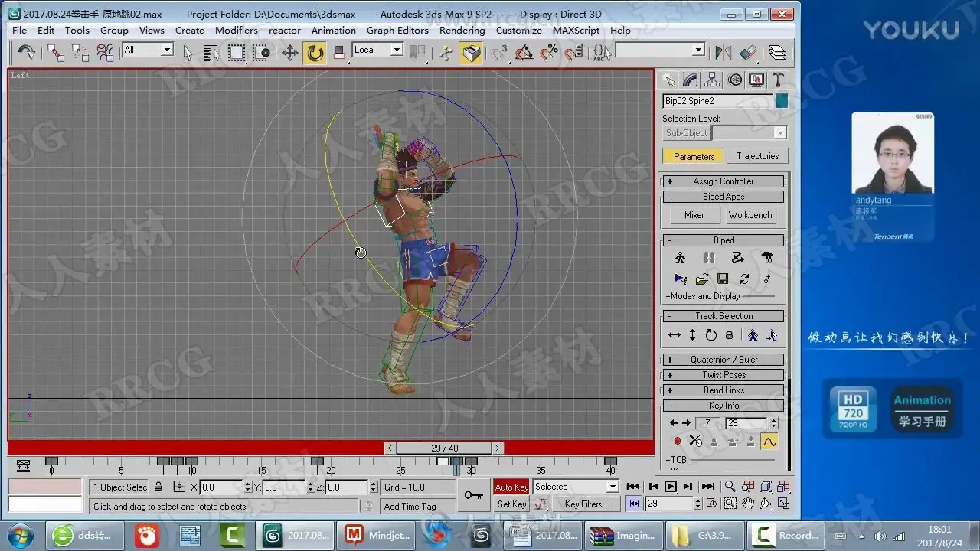Expand the Assign Controller rollout
Screen dimensions: 980x551
coord(724,181)
